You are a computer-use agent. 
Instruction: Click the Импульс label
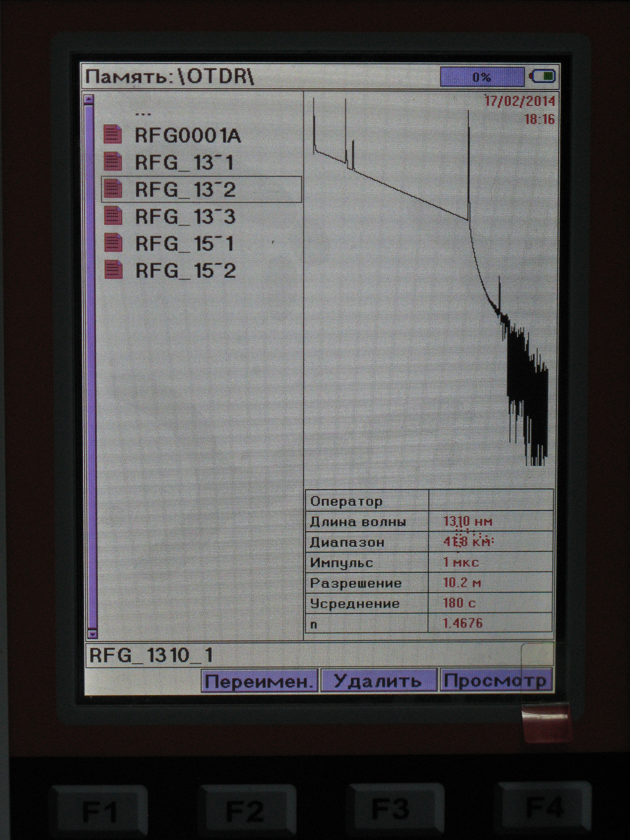[341, 563]
